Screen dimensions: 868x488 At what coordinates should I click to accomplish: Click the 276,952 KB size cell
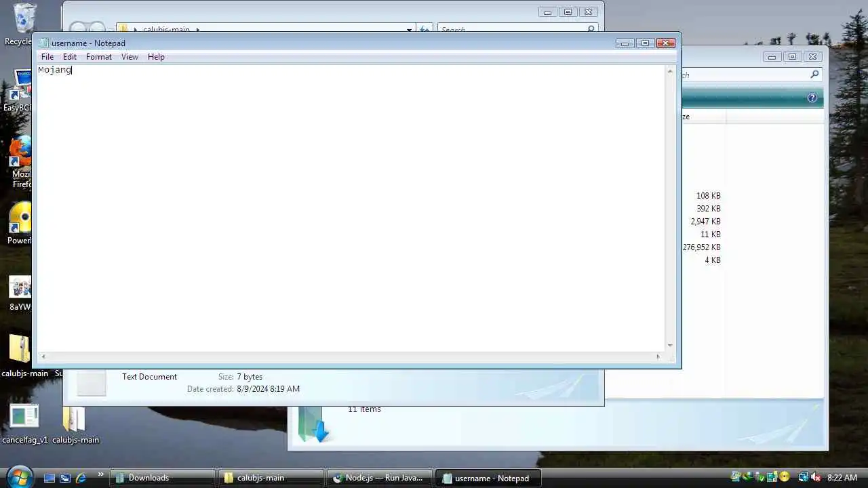(x=702, y=247)
